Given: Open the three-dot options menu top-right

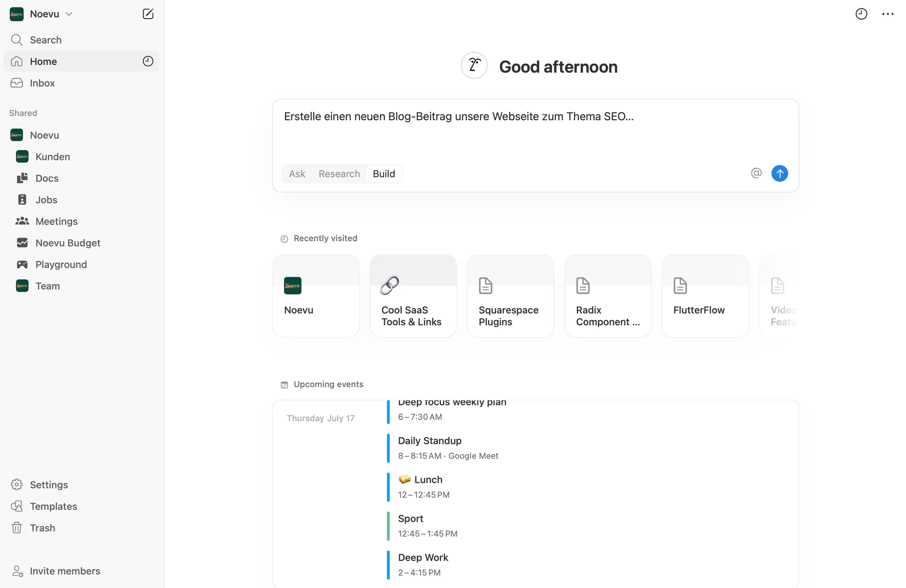Looking at the screenshot, I should click(x=888, y=14).
